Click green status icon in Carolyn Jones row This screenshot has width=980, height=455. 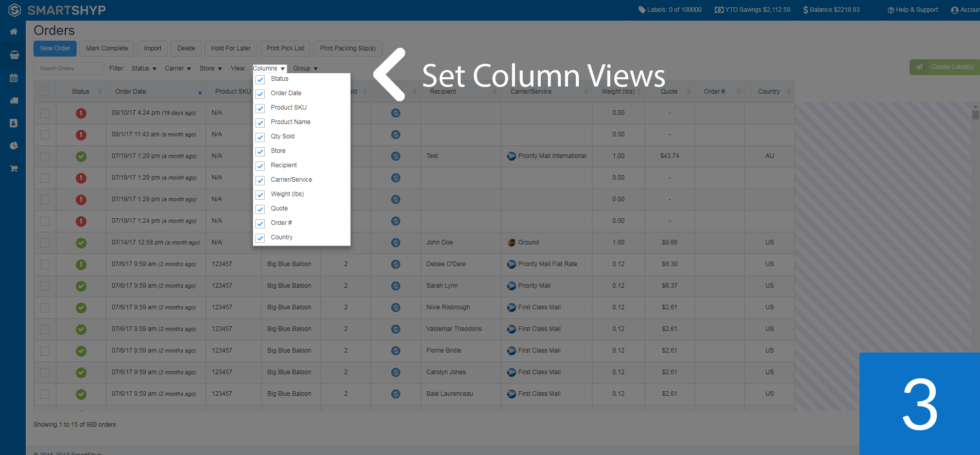coord(81,373)
